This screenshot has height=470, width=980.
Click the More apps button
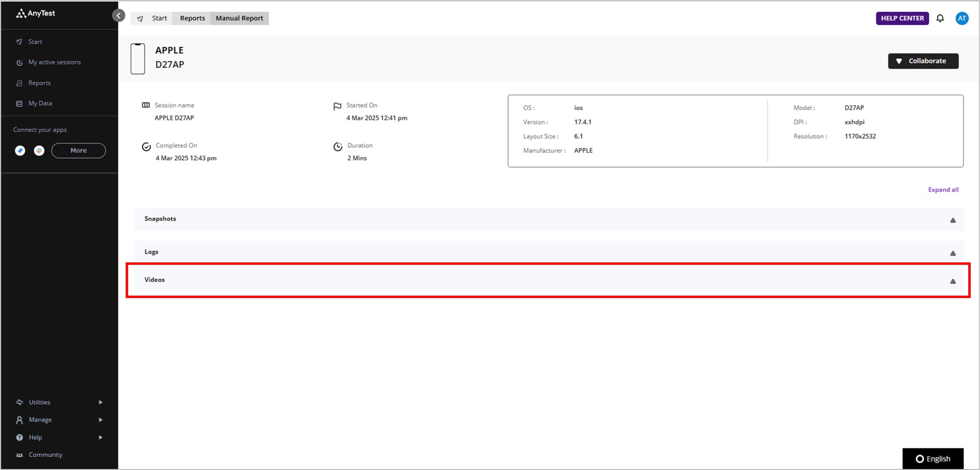tap(78, 151)
